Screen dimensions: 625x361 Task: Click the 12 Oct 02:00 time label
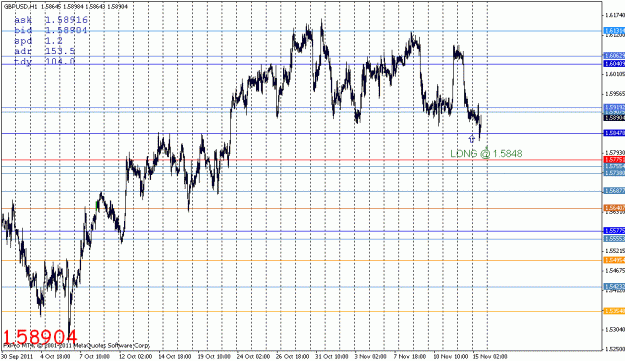(x=136, y=356)
